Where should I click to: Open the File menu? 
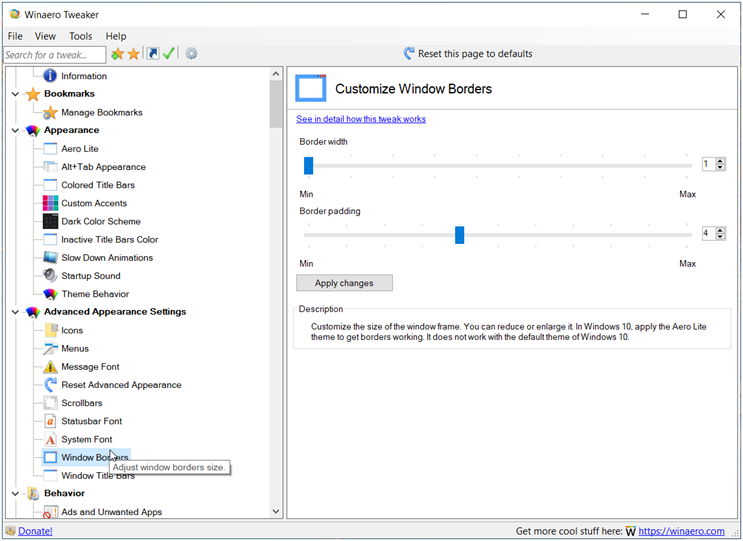(x=15, y=36)
